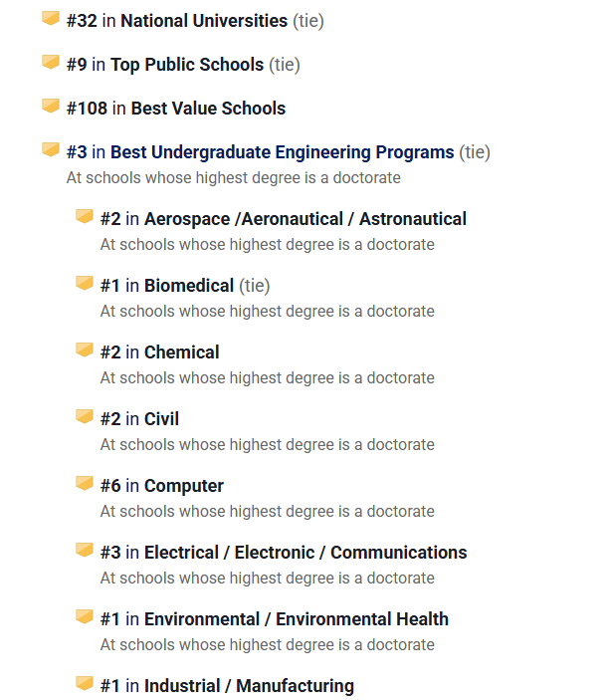
Task: Click badge icon beside Electrical / Electronic / Communications
Action: (x=85, y=551)
